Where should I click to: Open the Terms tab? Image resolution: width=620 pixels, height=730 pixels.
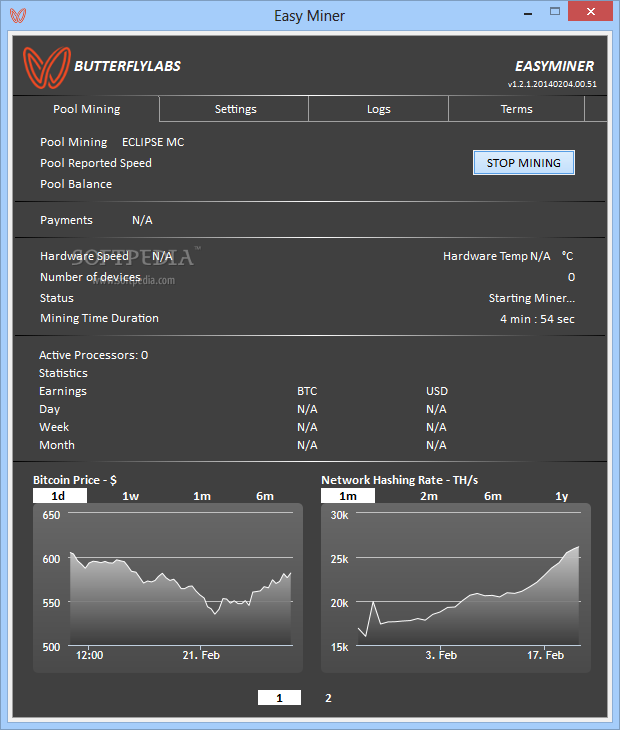point(516,109)
